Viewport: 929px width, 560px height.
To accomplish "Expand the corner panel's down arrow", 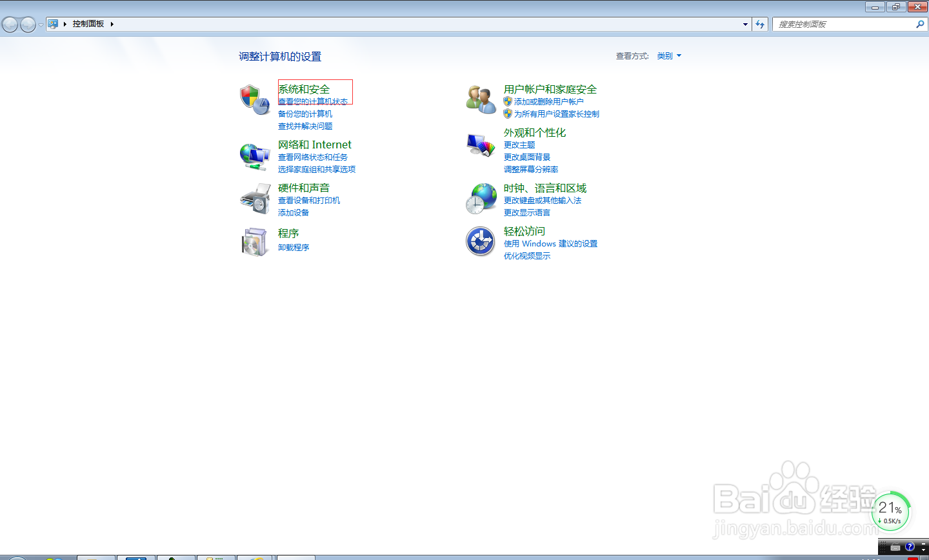I will 923,549.
